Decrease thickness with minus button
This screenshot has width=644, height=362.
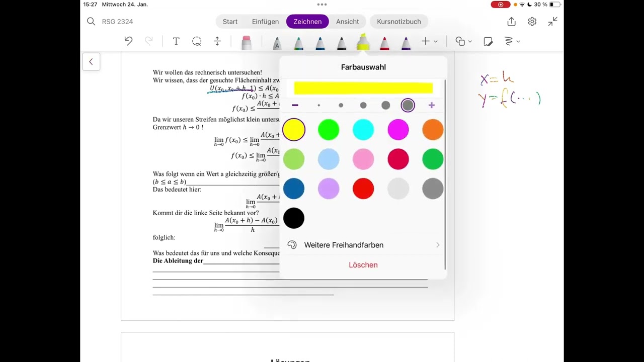pyautogui.click(x=295, y=105)
